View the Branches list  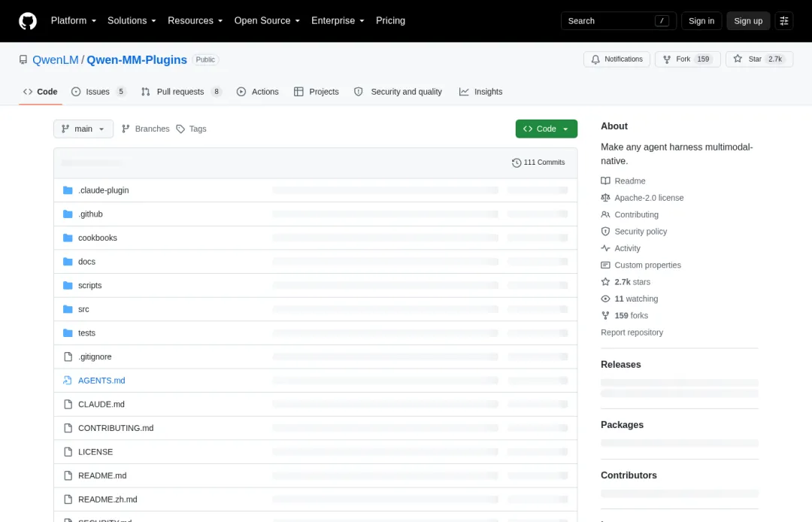[x=146, y=129]
